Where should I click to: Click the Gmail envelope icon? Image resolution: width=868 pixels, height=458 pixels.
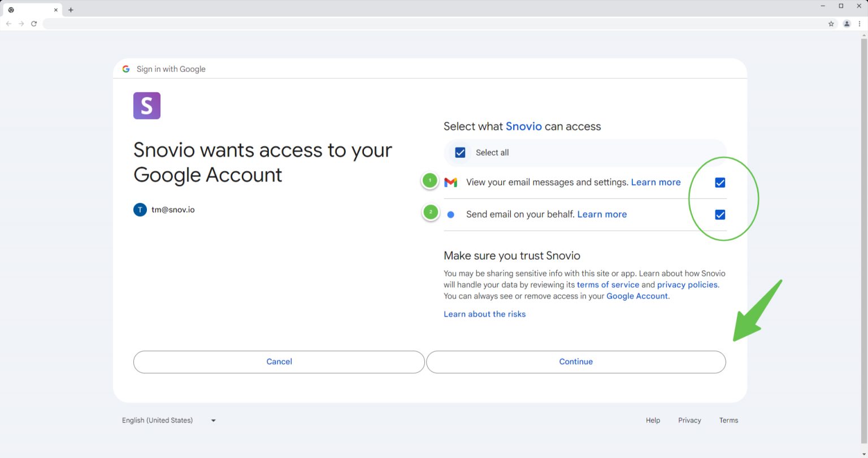point(450,182)
